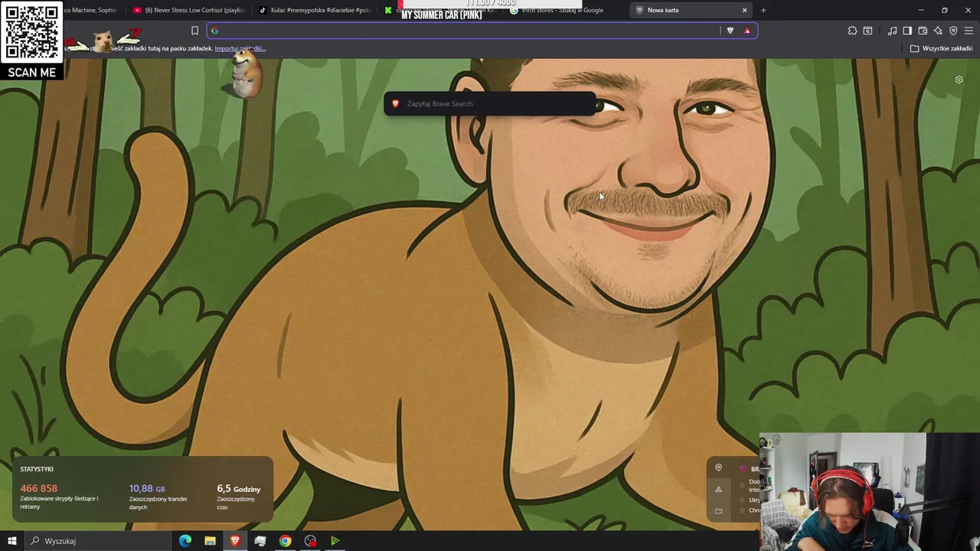Image resolution: width=980 pixels, height=551 pixels.
Task: Click the Zapytaj Brave Search box
Action: point(490,103)
